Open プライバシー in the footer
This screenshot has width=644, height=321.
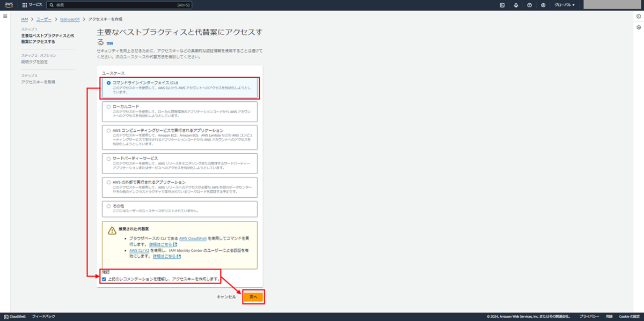(589, 317)
